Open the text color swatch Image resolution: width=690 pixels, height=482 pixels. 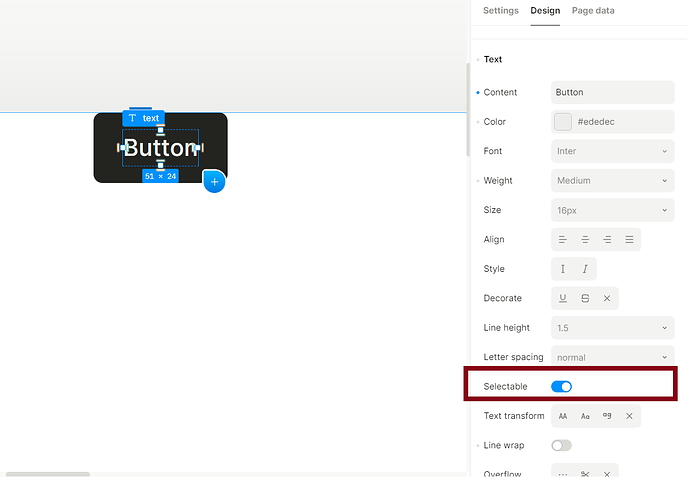click(x=563, y=122)
